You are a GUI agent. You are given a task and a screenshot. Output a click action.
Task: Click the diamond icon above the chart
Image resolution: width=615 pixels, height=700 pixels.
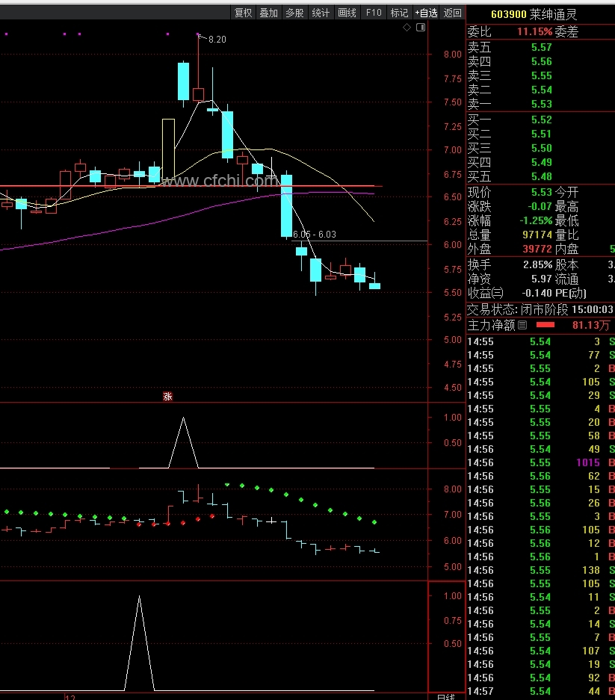(407, 28)
